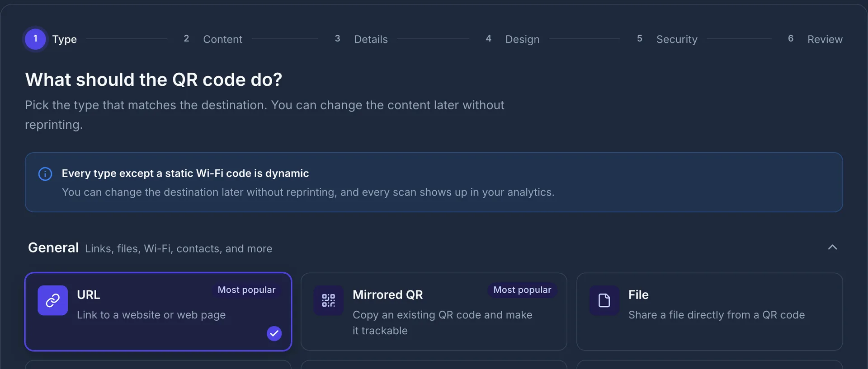
Task: Click 'Links, files, Wi-Fi, contacts, and more' subtitle
Action: pyautogui.click(x=179, y=249)
